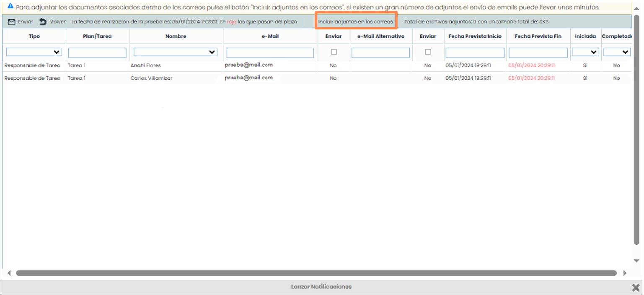Open the Tipo filter dropdown
644x295 pixels.
coord(34,52)
